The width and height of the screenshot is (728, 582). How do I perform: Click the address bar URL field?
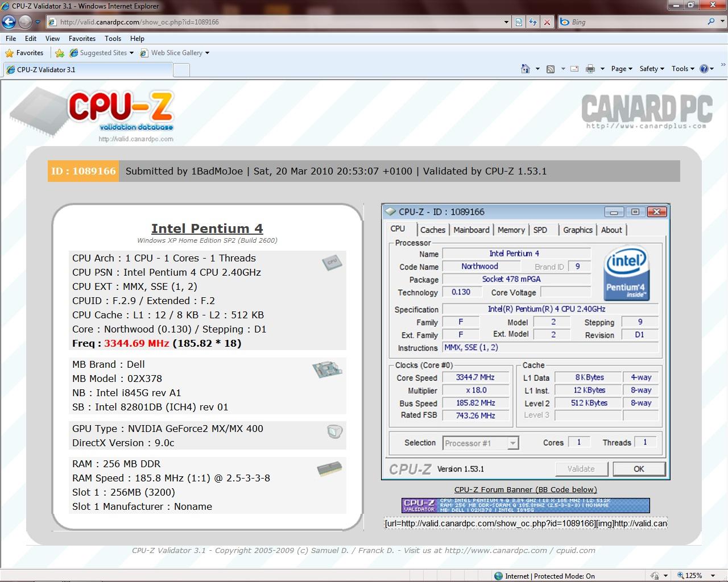point(275,22)
